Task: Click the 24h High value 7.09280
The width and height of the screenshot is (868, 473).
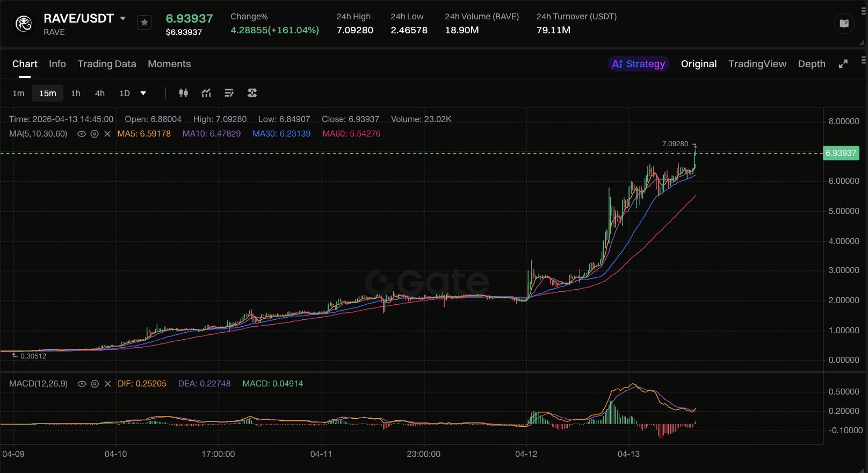Action: coord(355,30)
